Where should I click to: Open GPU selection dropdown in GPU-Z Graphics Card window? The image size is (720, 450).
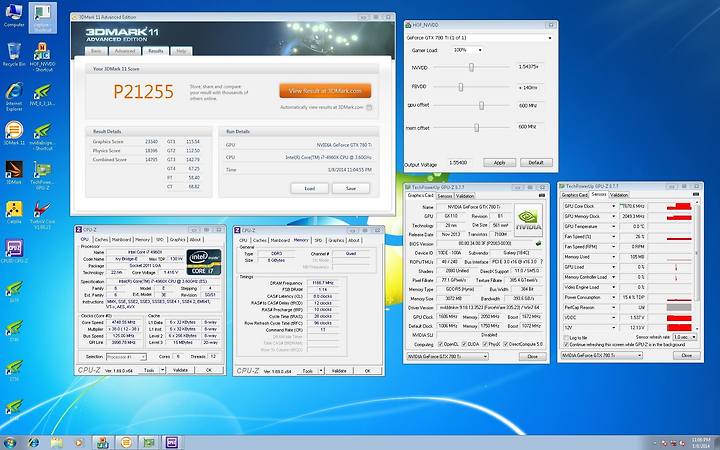click(447, 356)
